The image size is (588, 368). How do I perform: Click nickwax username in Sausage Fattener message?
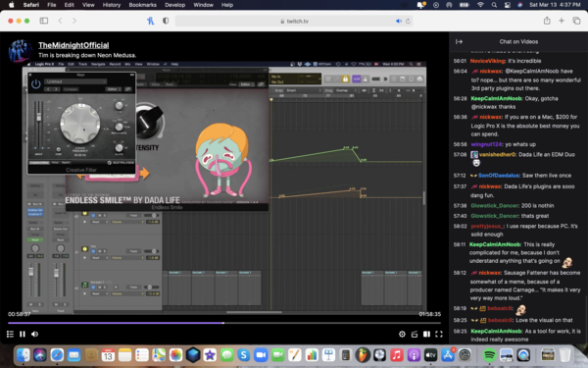click(490, 273)
